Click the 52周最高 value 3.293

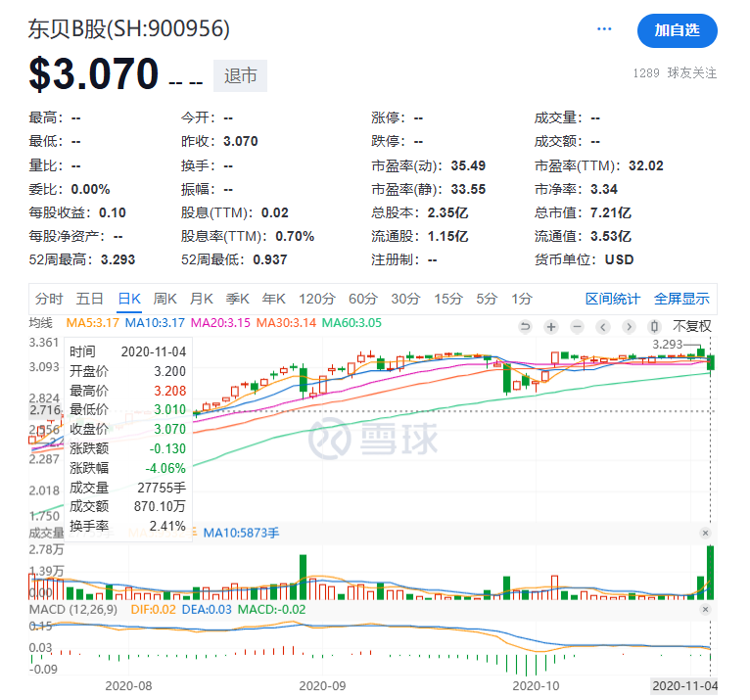[x=117, y=259]
